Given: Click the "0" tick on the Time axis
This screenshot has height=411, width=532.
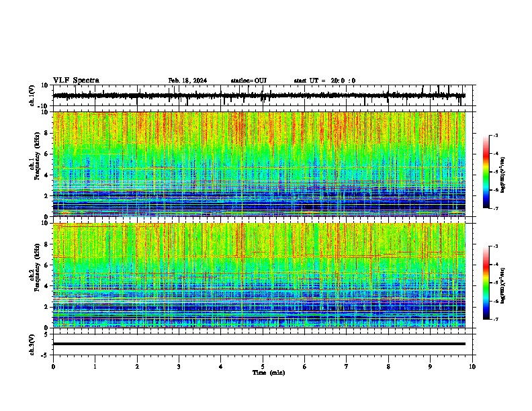Looking at the screenshot, I should tap(53, 367).
